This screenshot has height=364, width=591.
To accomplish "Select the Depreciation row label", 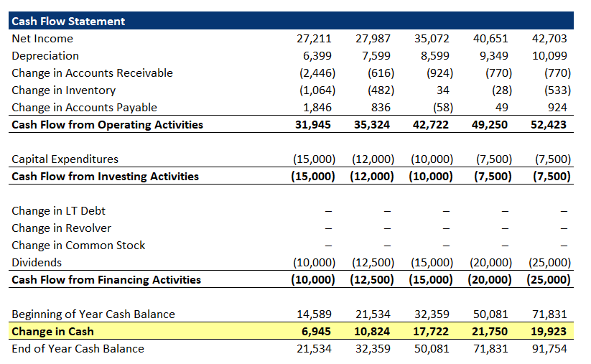I will [45, 56].
